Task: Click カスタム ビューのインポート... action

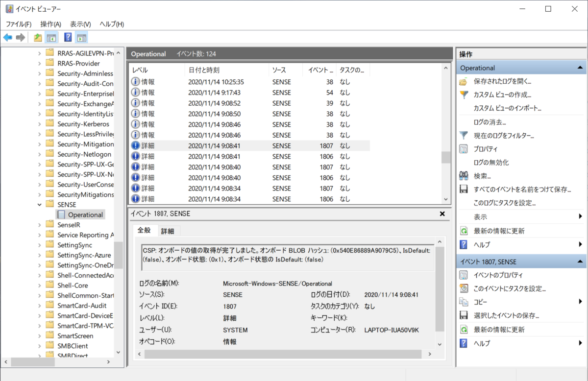Action: tap(507, 108)
